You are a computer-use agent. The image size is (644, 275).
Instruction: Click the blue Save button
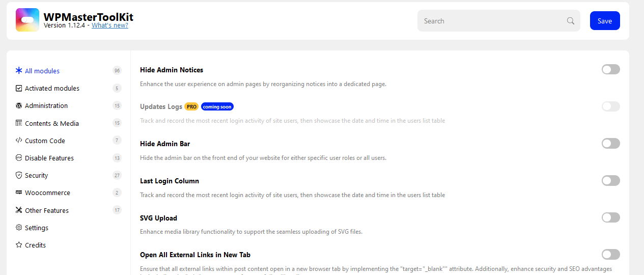[605, 21]
